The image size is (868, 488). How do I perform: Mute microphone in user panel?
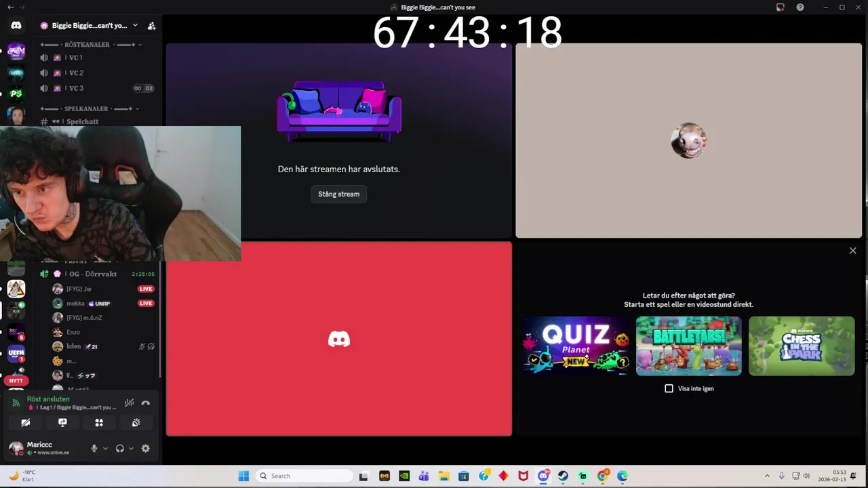coord(94,448)
